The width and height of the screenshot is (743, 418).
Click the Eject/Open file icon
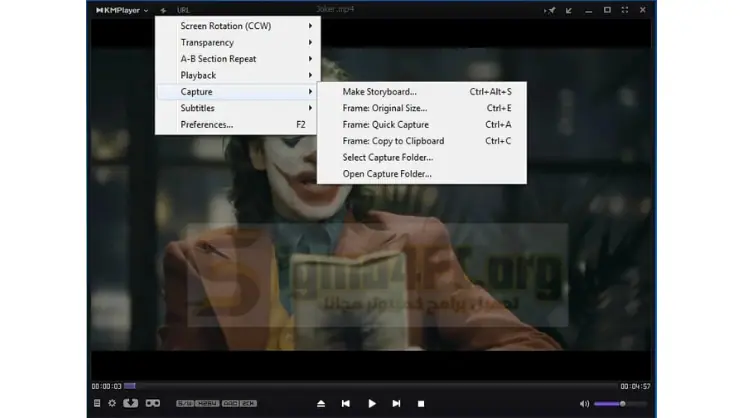(321, 403)
